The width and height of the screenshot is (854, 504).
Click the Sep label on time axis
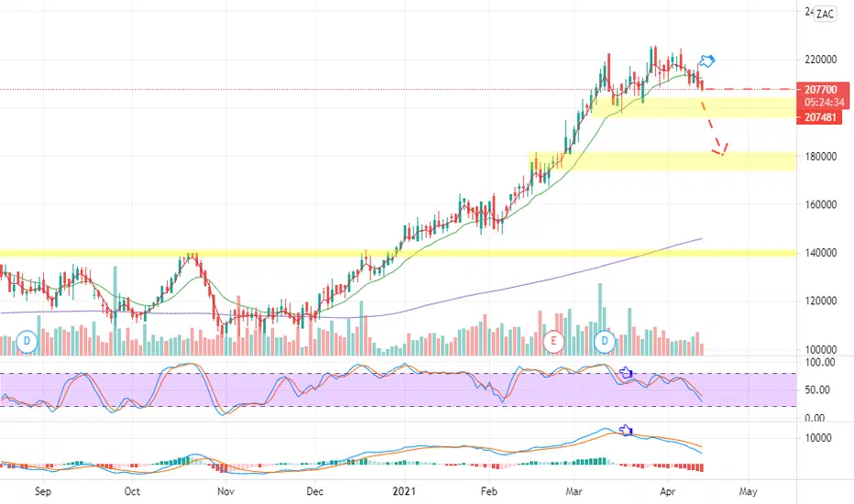click(x=43, y=491)
